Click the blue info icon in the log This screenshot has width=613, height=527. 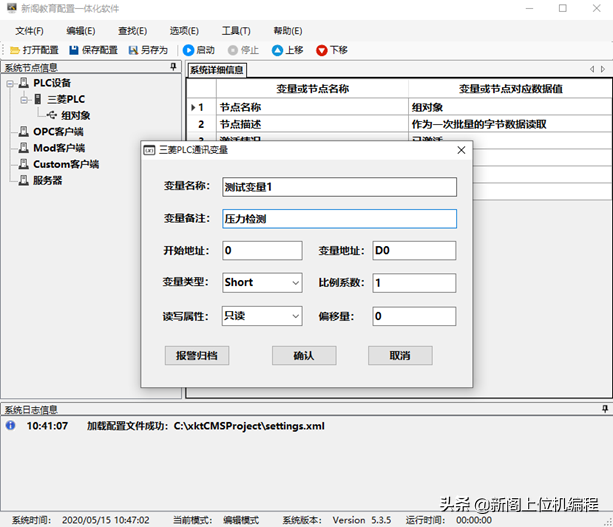click(11, 425)
